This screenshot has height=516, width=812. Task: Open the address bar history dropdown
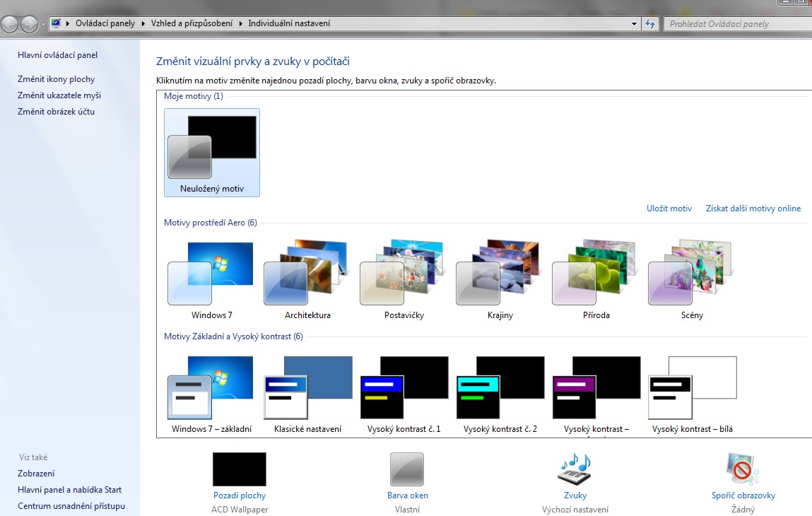(x=634, y=24)
